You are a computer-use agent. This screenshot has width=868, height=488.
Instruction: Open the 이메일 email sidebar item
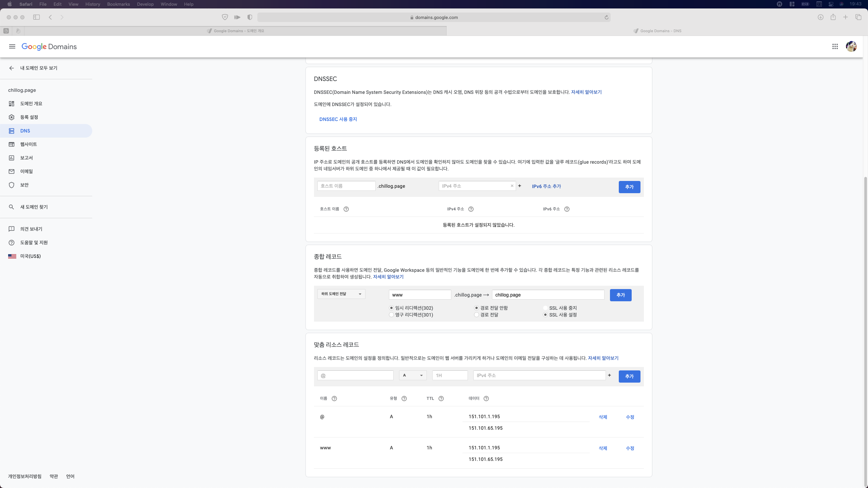[x=26, y=171]
